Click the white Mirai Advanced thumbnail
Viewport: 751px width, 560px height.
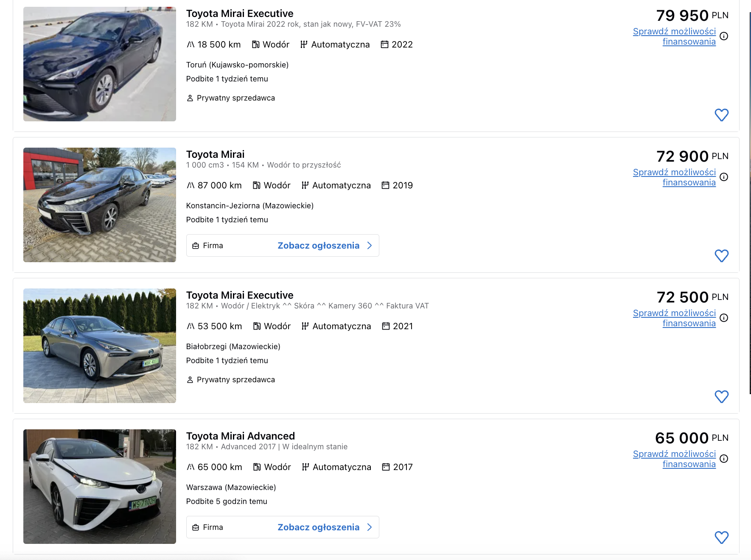(100, 487)
